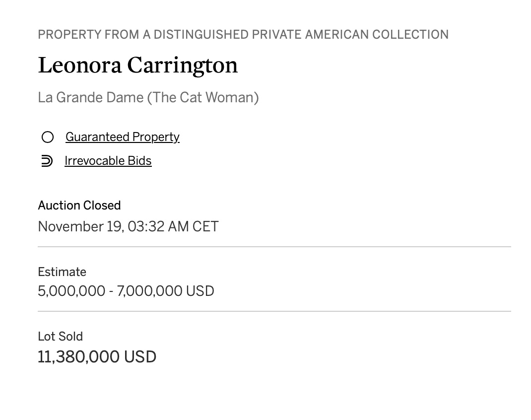
Task: Select the 11,380,000 sold price
Action: [78, 357]
